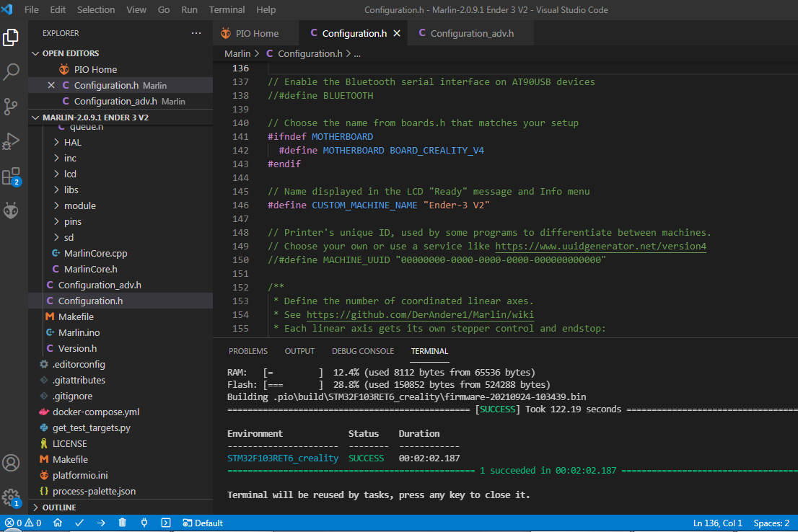This screenshot has width=798, height=532.
Task: Click PlatformIO Upload arrow in status bar
Action: (101, 523)
